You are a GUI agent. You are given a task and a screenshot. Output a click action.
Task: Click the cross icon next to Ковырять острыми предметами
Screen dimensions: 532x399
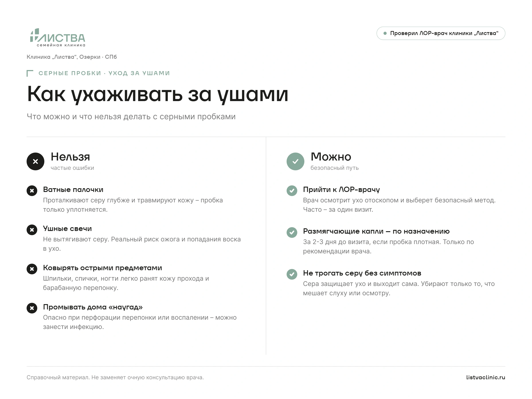click(32, 269)
